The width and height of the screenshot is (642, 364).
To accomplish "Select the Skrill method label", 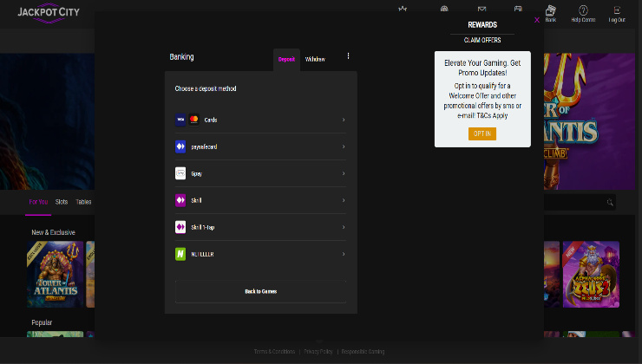I will click(196, 200).
